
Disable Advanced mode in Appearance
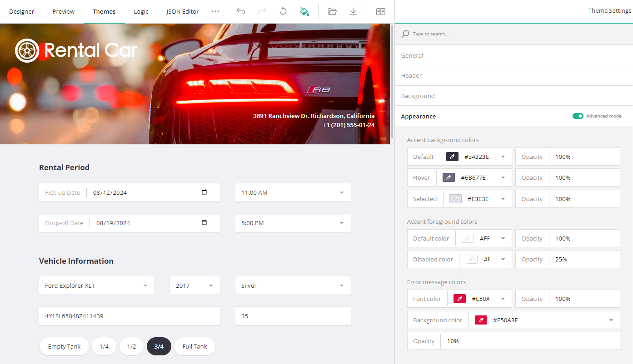[x=578, y=116]
